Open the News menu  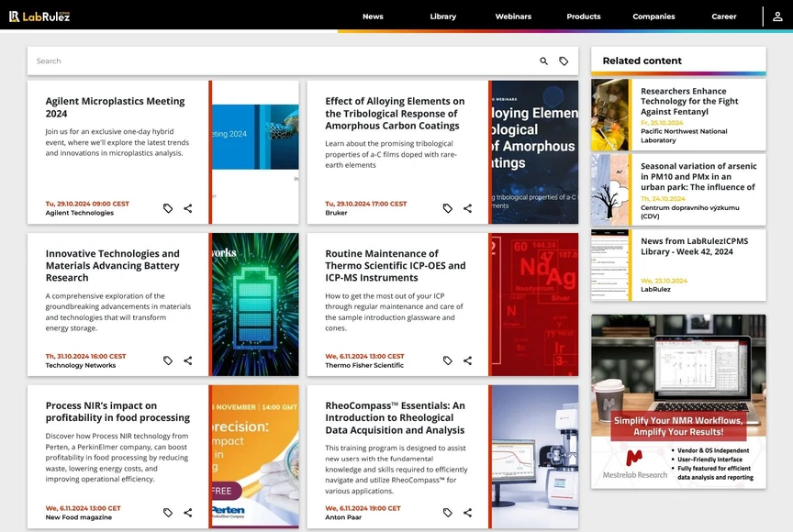point(373,17)
